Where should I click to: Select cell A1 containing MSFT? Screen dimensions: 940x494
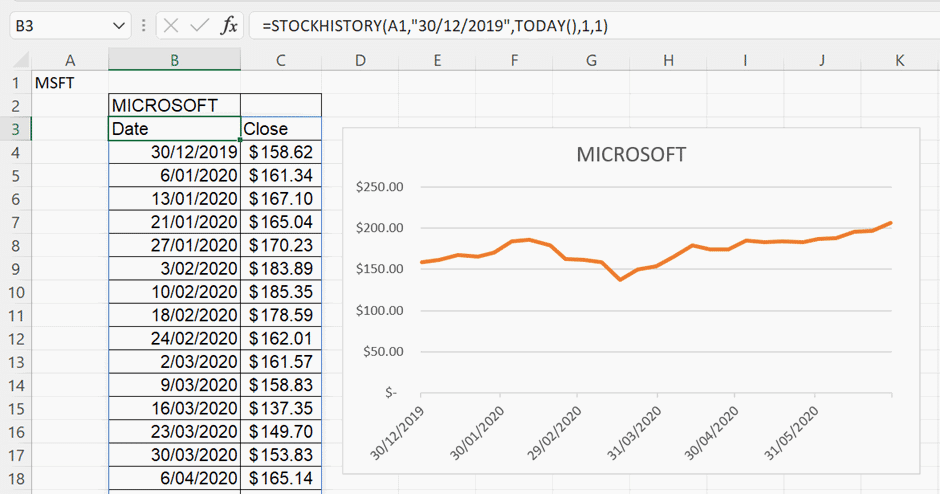(70, 83)
